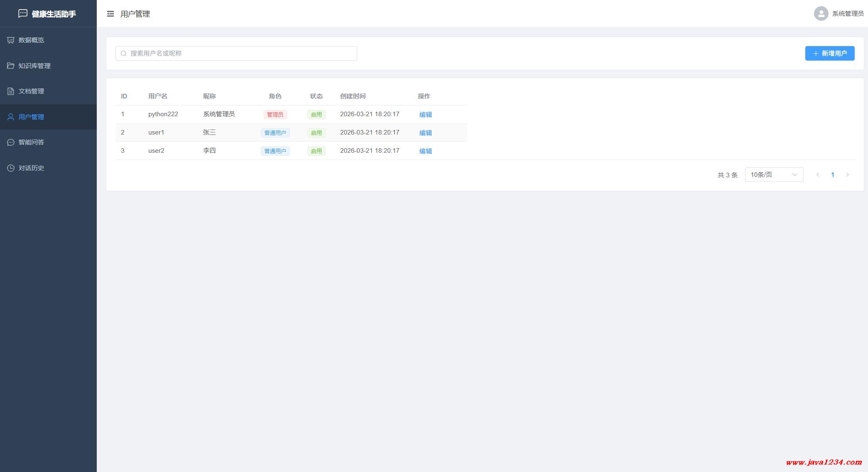Click the system admin avatar icon
Image resolution: width=868 pixels, height=472 pixels.
tap(821, 14)
